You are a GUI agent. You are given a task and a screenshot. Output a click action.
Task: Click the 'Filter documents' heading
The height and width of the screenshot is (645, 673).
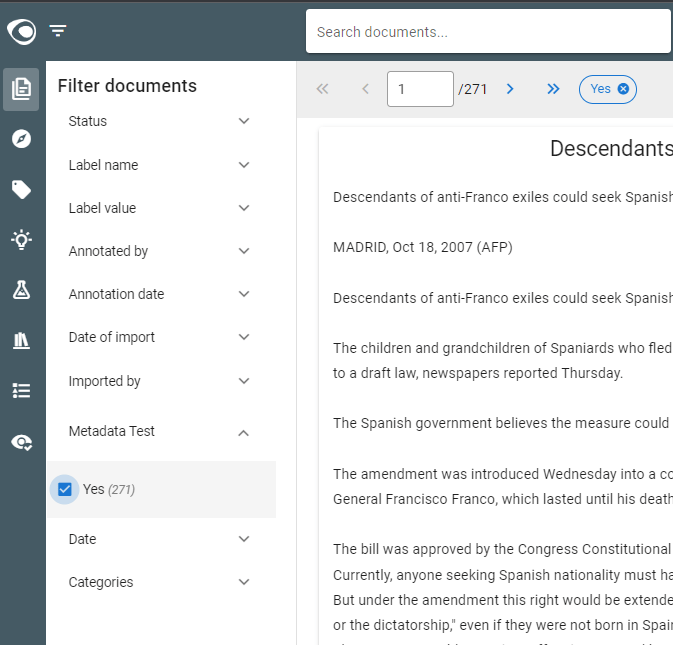[127, 86]
